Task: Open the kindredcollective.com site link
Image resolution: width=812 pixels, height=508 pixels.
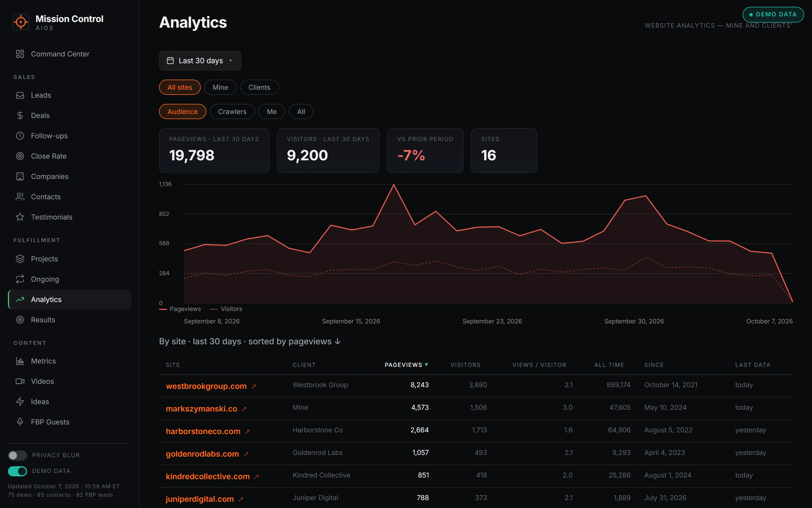Action: [x=208, y=476]
